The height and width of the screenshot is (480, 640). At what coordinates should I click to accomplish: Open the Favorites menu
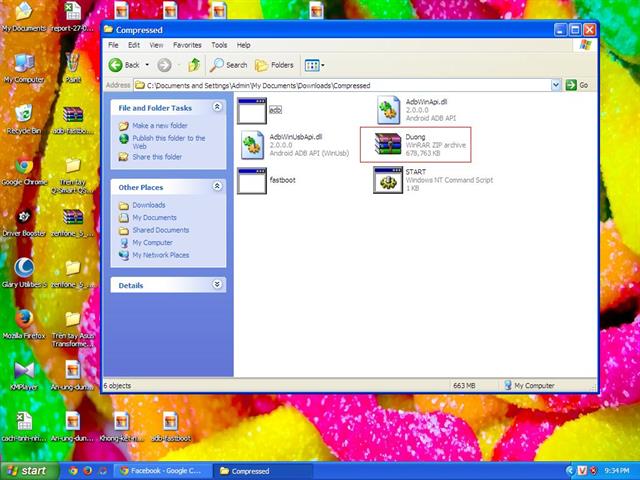click(x=187, y=45)
